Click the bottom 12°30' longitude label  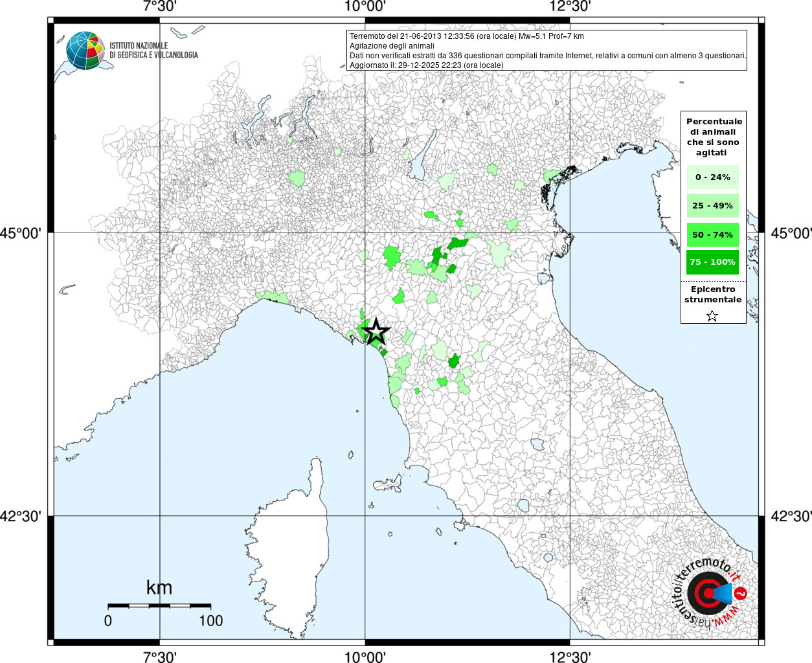[570, 657]
